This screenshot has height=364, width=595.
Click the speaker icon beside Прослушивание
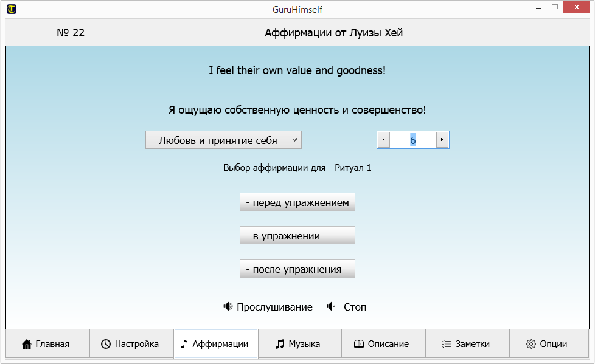coord(228,307)
